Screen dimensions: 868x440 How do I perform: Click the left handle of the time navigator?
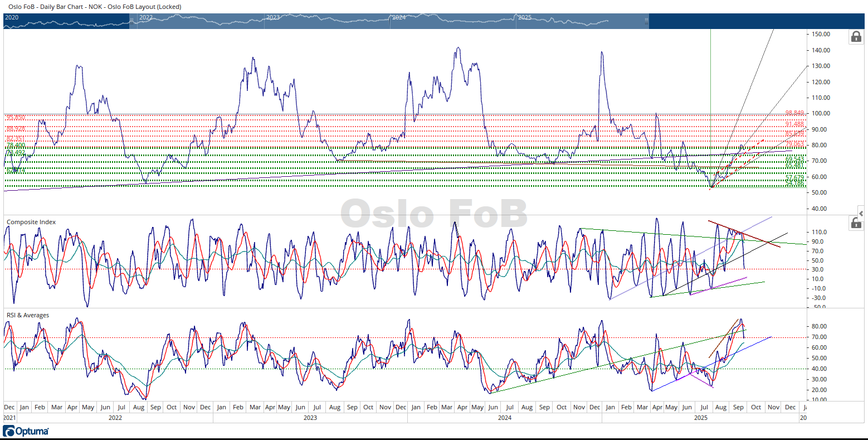tap(131, 21)
